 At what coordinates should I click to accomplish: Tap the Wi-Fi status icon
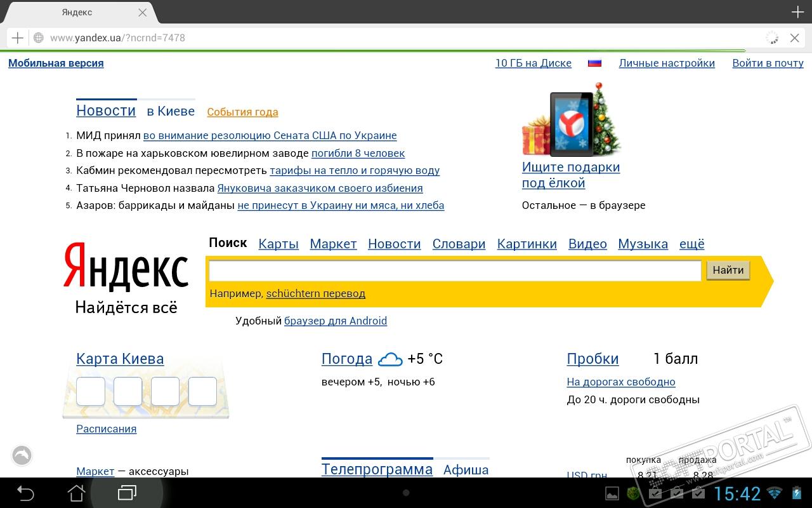tap(774, 493)
